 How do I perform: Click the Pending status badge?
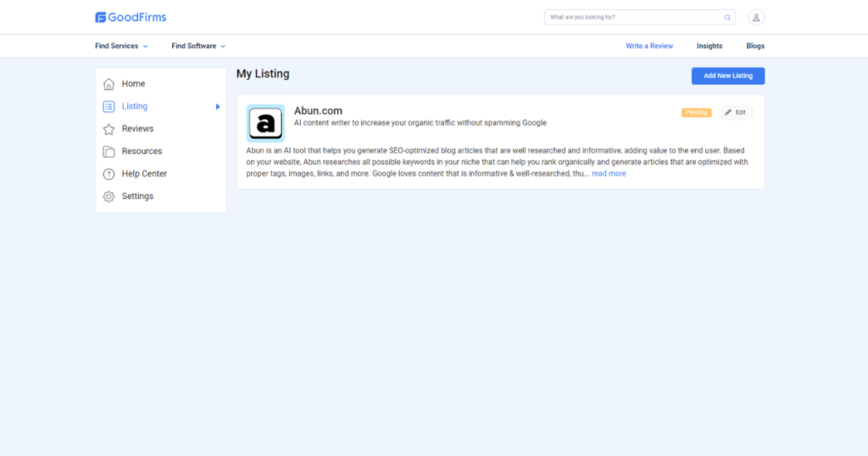(697, 113)
